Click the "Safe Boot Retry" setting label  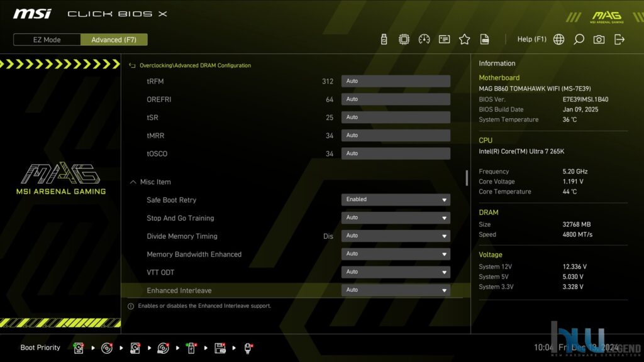[171, 200]
